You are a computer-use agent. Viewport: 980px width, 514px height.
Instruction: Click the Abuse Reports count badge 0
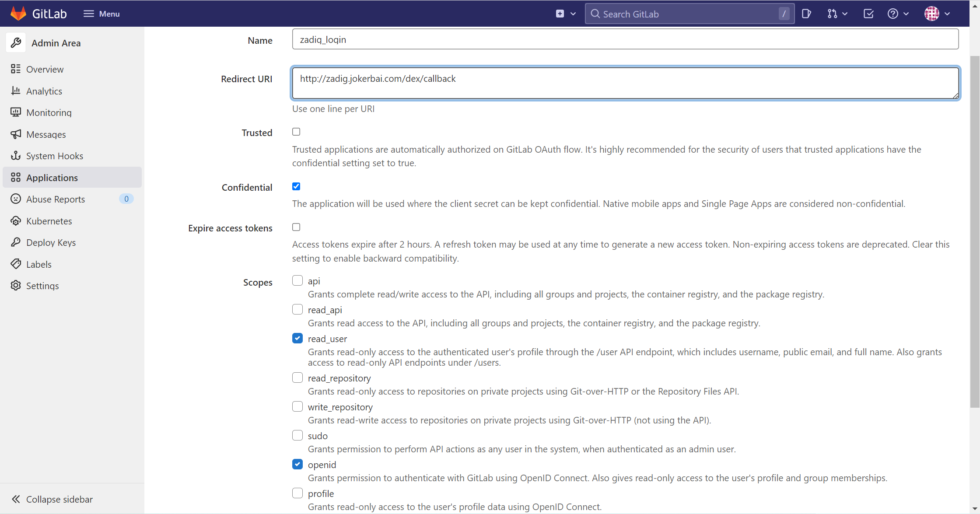126,199
